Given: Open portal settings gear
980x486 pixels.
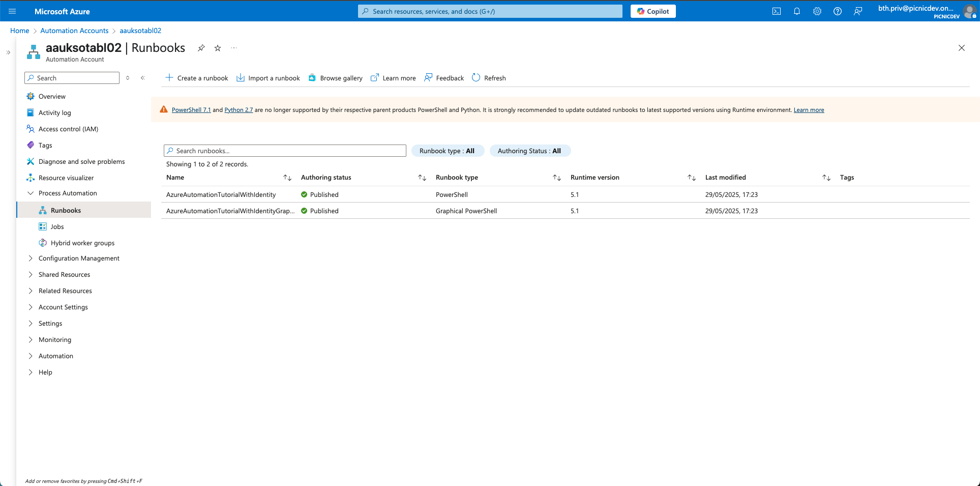Looking at the screenshot, I should [x=817, y=11].
